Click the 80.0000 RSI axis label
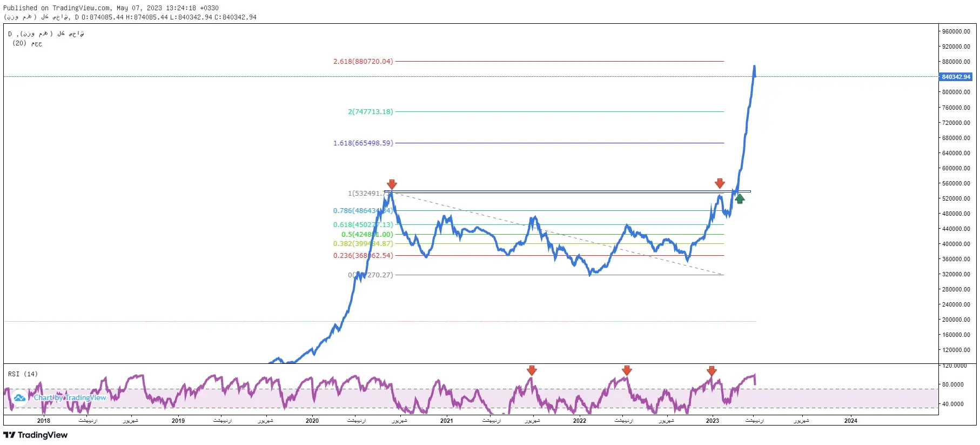Image resolution: width=980 pixels, height=445 pixels. click(953, 385)
